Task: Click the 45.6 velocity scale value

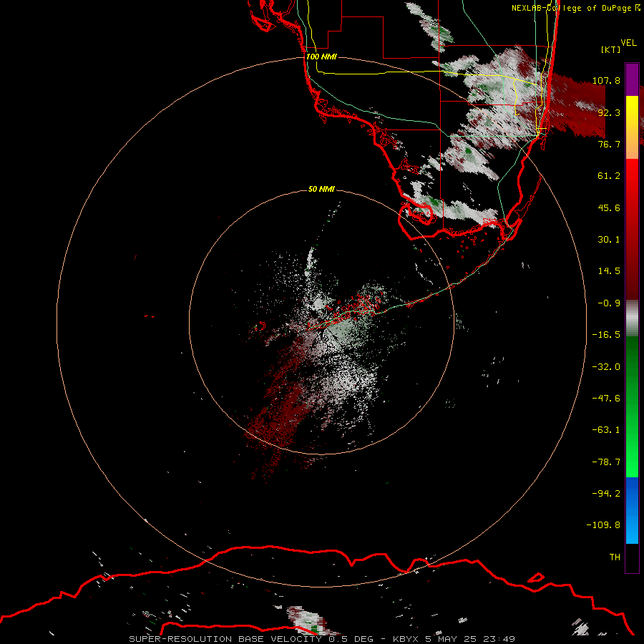Action: click(609, 208)
